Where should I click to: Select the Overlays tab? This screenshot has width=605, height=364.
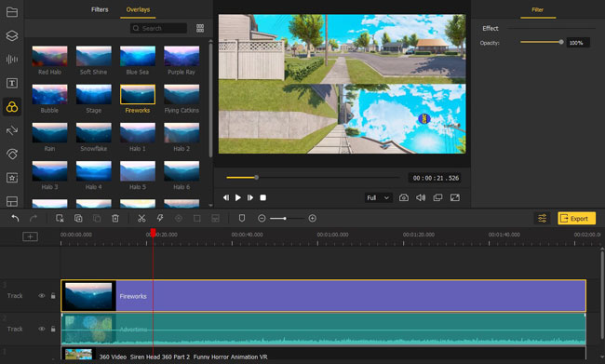click(x=138, y=9)
